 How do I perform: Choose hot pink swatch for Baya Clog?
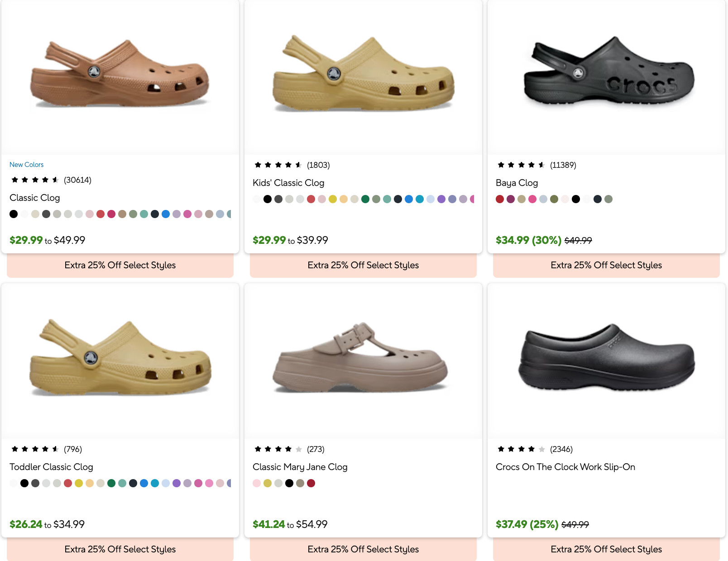pos(532,199)
